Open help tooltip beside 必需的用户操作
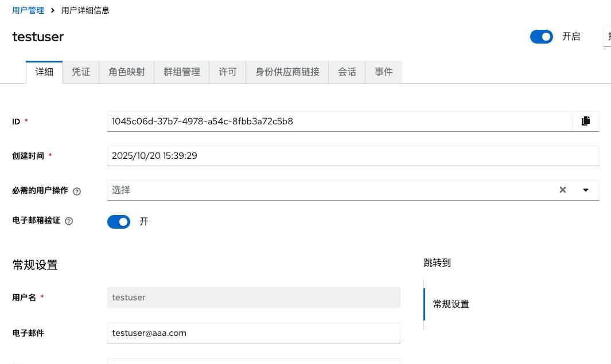Screen dimensions: 611x364 [77, 191]
